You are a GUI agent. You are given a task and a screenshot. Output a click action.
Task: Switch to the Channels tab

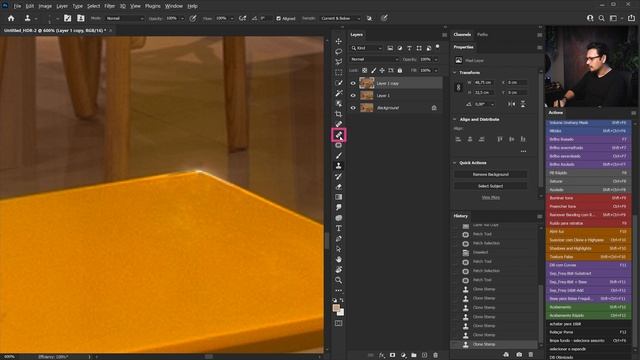tap(462, 35)
